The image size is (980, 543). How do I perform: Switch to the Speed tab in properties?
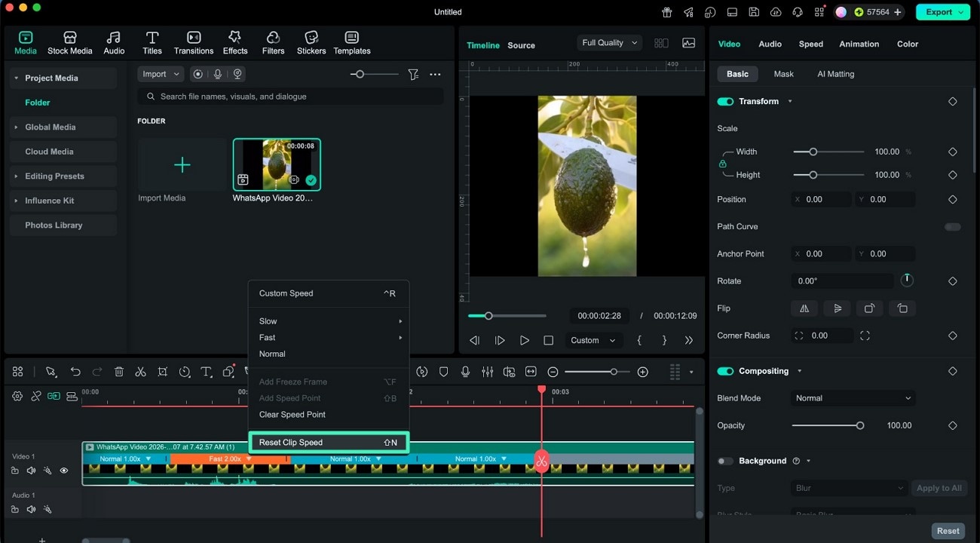point(810,44)
